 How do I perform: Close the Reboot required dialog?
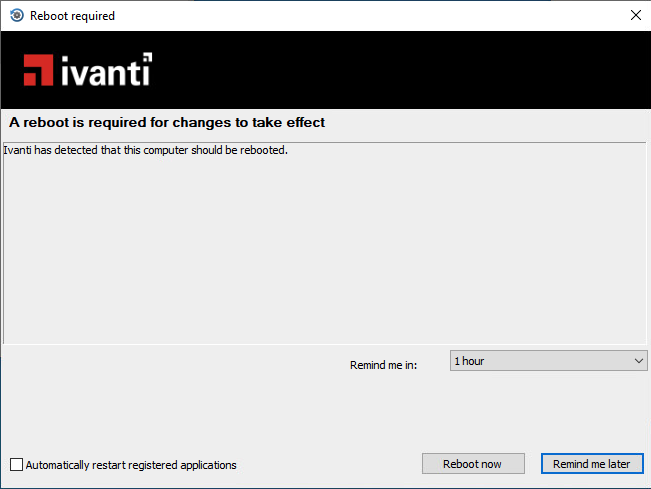point(636,15)
